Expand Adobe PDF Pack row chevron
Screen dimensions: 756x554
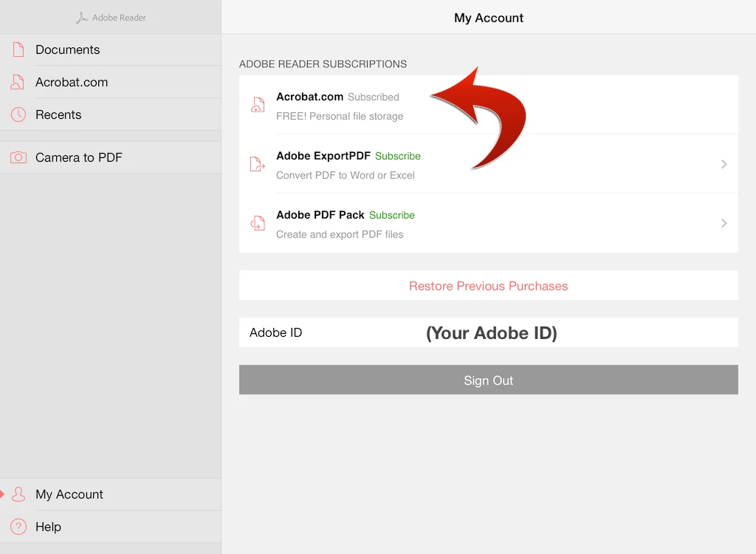724,223
